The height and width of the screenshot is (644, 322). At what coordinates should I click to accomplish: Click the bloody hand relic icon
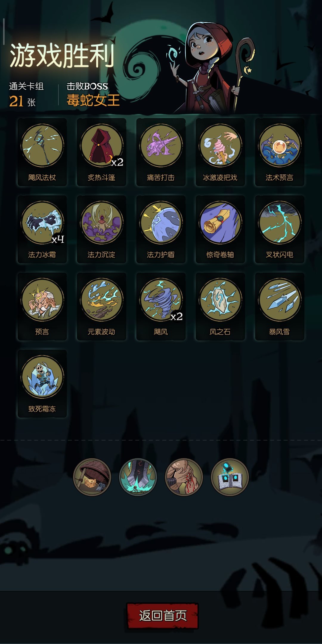(x=184, y=477)
